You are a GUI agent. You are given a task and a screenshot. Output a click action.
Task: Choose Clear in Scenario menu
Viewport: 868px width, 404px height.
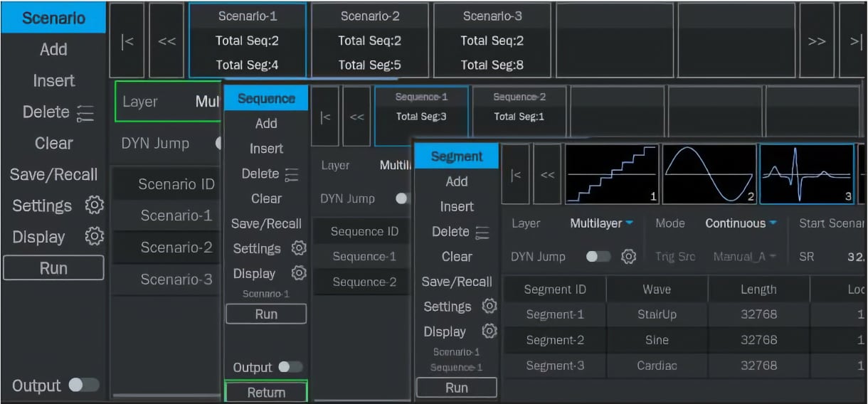click(x=53, y=143)
